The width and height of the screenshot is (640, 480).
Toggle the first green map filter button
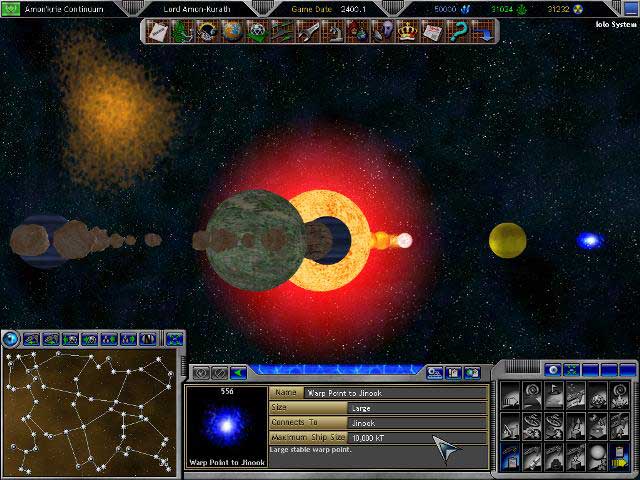pyautogui.click(x=32, y=339)
